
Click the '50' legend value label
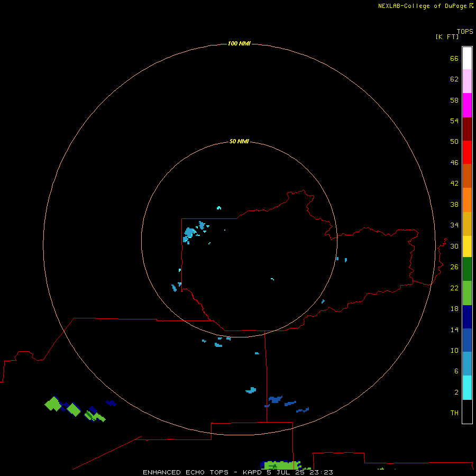454,141
